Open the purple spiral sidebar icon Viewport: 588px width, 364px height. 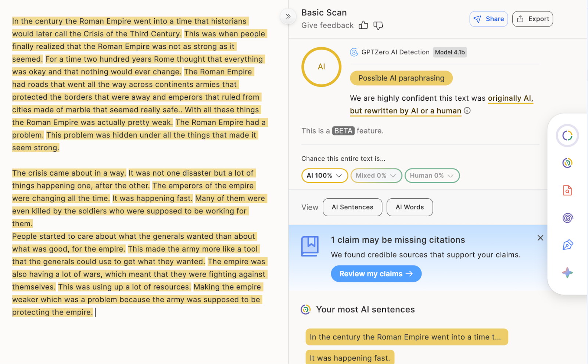click(x=567, y=218)
